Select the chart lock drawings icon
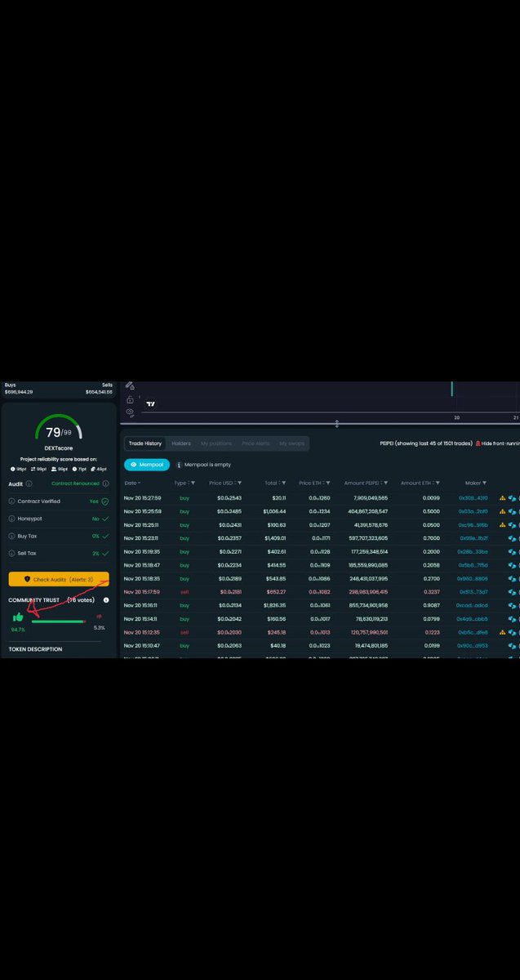 click(130, 399)
